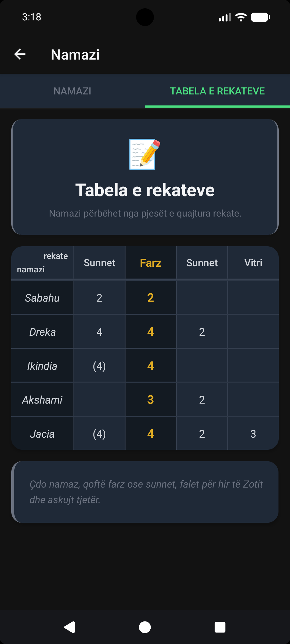Switch to the NAMAZI tab
The width and height of the screenshot is (290, 644).
coord(73,91)
